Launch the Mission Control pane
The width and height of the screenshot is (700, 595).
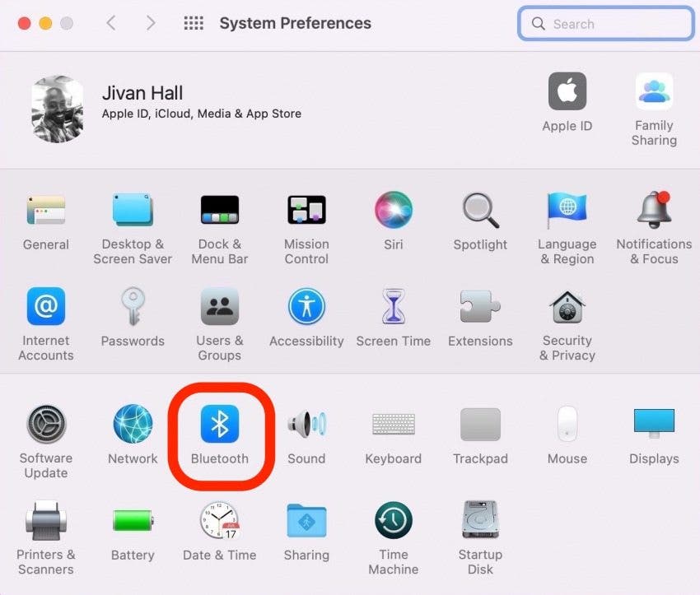click(x=306, y=210)
